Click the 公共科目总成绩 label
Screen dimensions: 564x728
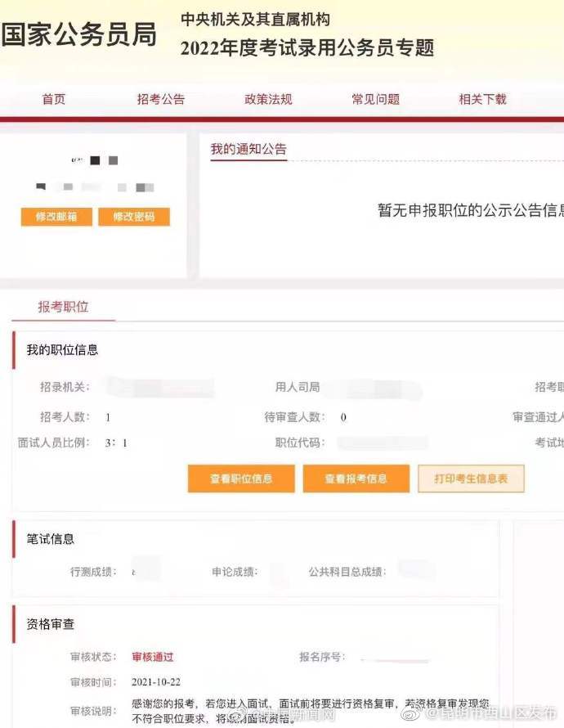click(x=347, y=572)
